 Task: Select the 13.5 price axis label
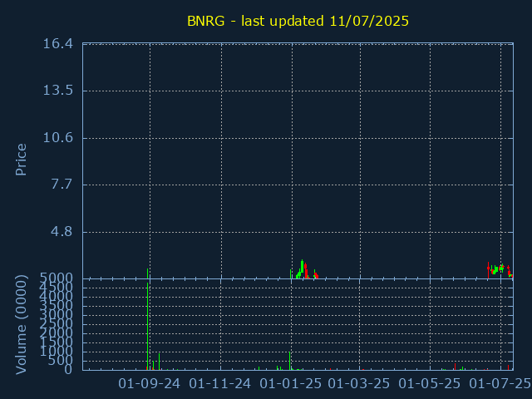click(57, 91)
